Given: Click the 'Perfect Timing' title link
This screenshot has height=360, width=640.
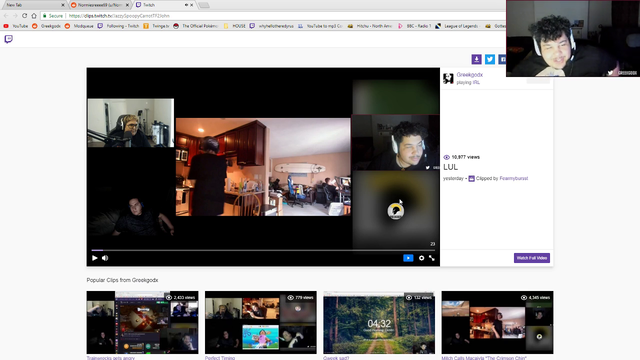Looking at the screenshot, I should pos(220,358).
